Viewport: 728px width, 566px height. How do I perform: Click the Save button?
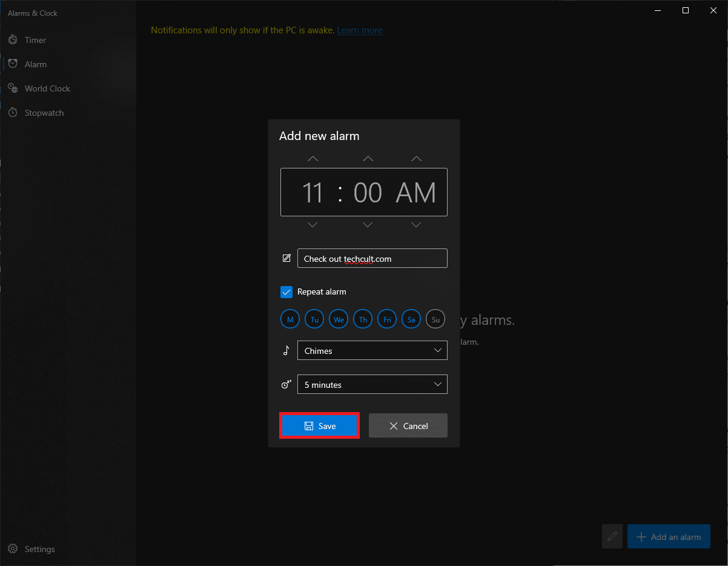point(319,425)
